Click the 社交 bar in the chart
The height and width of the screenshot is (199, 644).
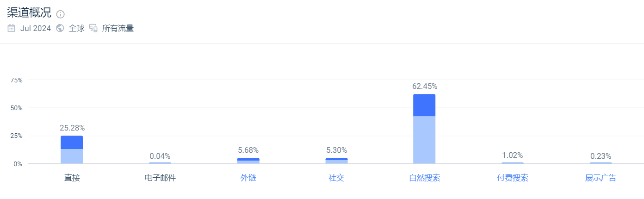pyautogui.click(x=336, y=161)
